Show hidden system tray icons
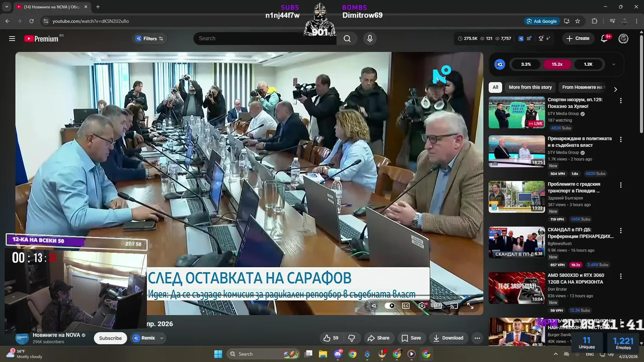This screenshot has width=644, height=362. 556,354
